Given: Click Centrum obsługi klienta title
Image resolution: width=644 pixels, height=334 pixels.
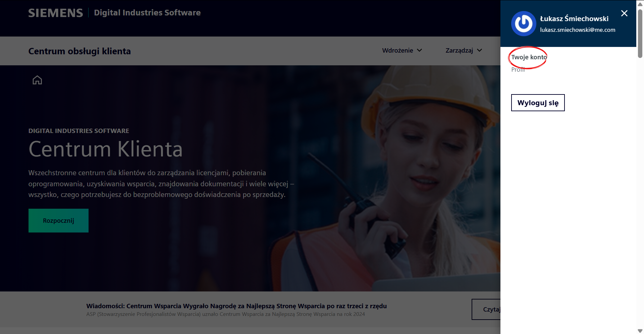Looking at the screenshot, I should click(x=79, y=51).
